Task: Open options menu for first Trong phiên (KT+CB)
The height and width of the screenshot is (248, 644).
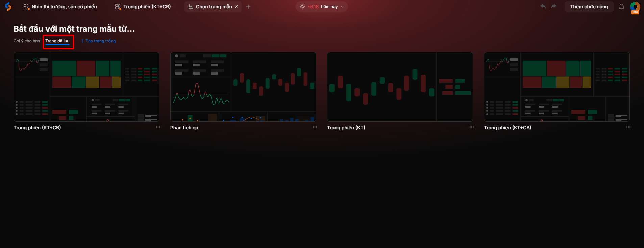Action: (x=158, y=127)
